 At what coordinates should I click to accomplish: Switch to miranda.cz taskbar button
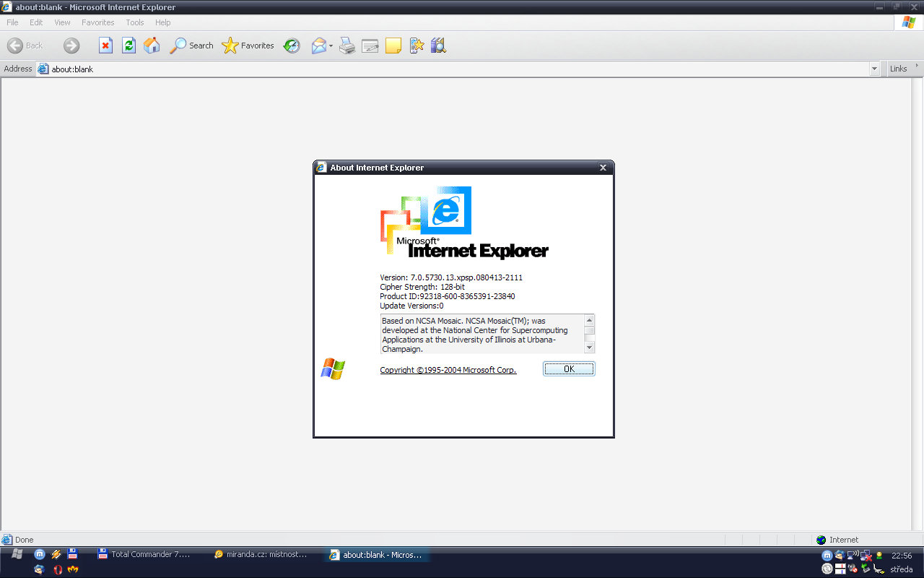[262, 555]
